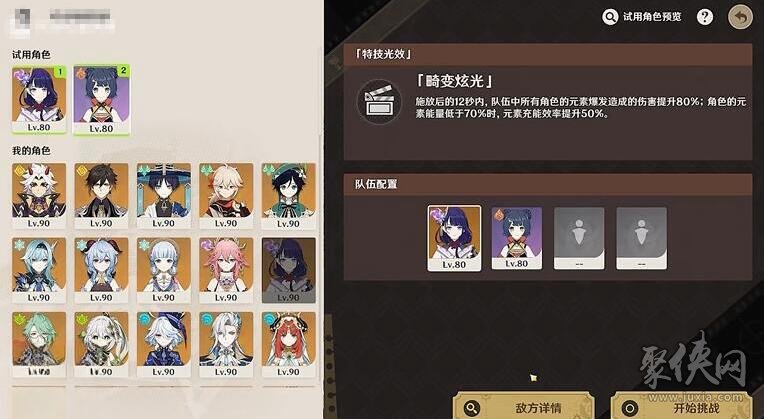
Task: Click the trial character preview magnifier icon
Action: coord(610,17)
